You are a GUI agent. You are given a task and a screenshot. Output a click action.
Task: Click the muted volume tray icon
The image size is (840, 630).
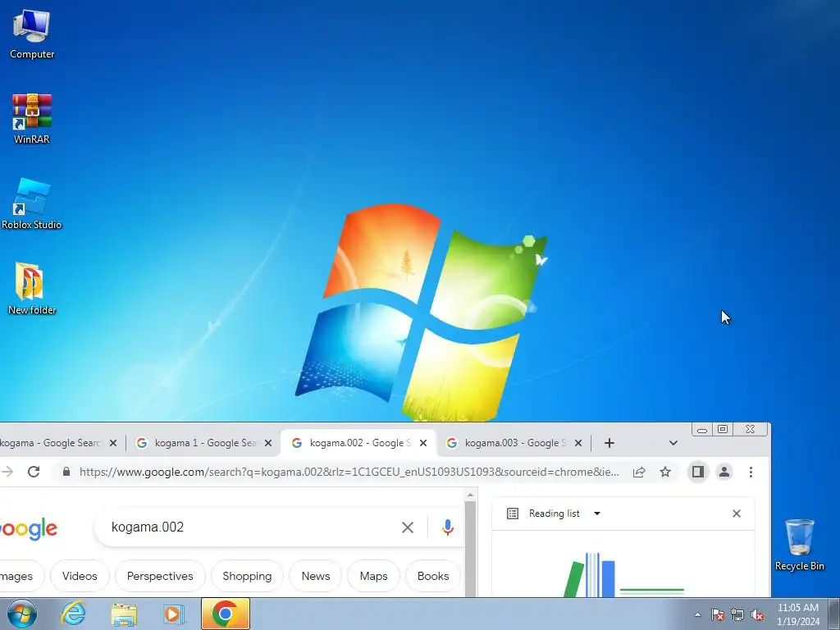point(757,614)
